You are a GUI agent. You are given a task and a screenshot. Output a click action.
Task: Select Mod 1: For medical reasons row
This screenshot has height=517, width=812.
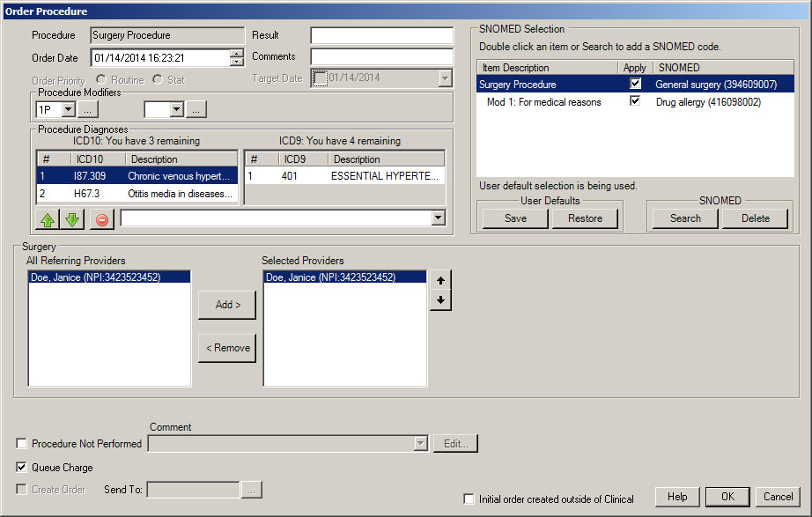(x=543, y=102)
